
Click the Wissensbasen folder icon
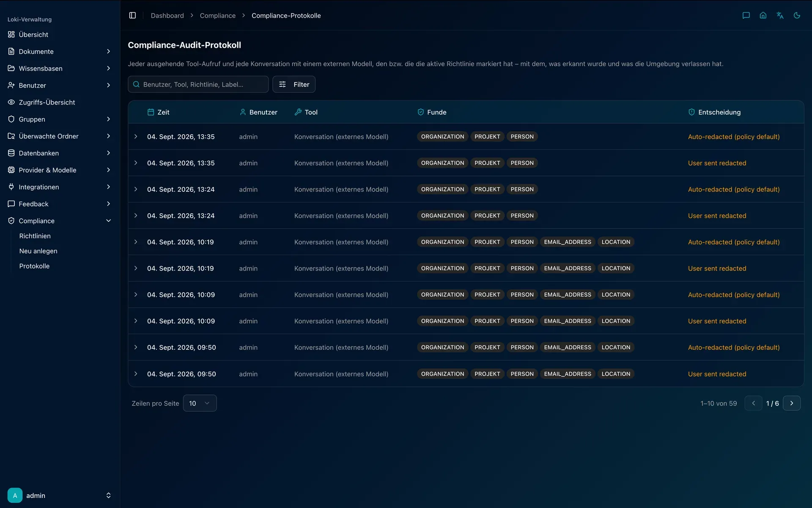click(x=11, y=68)
